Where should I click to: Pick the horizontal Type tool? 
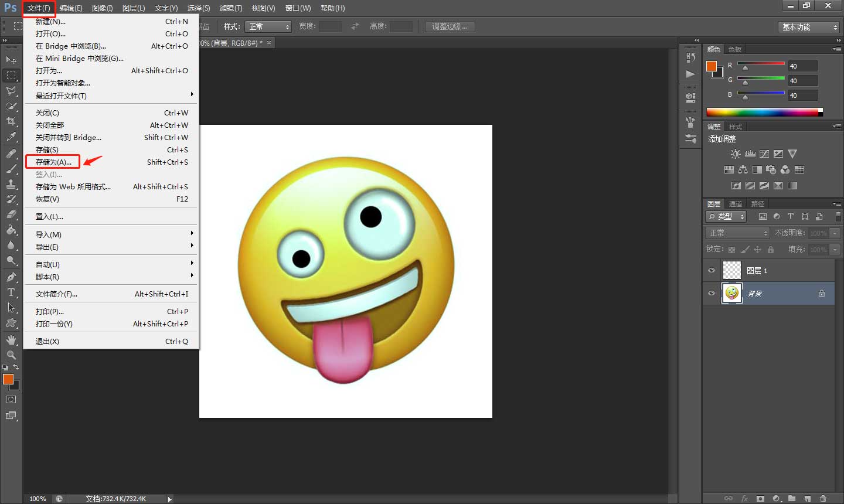pos(11,292)
